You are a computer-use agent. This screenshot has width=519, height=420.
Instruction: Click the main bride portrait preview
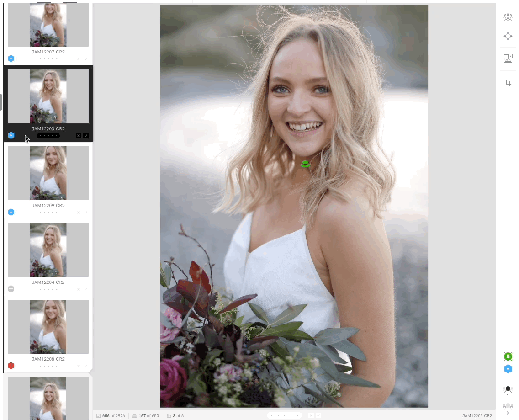294,206
